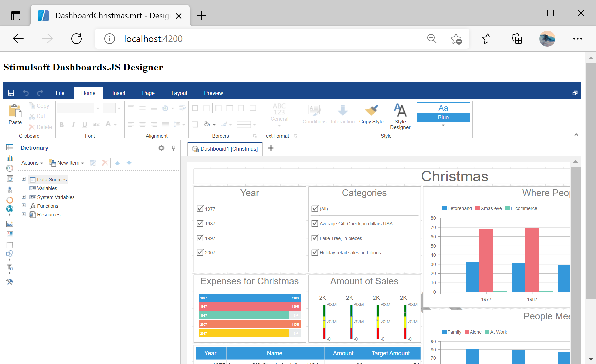The height and width of the screenshot is (364, 596).
Task: Click the Interaction icon in the ribbon
Action: (x=343, y=114)
